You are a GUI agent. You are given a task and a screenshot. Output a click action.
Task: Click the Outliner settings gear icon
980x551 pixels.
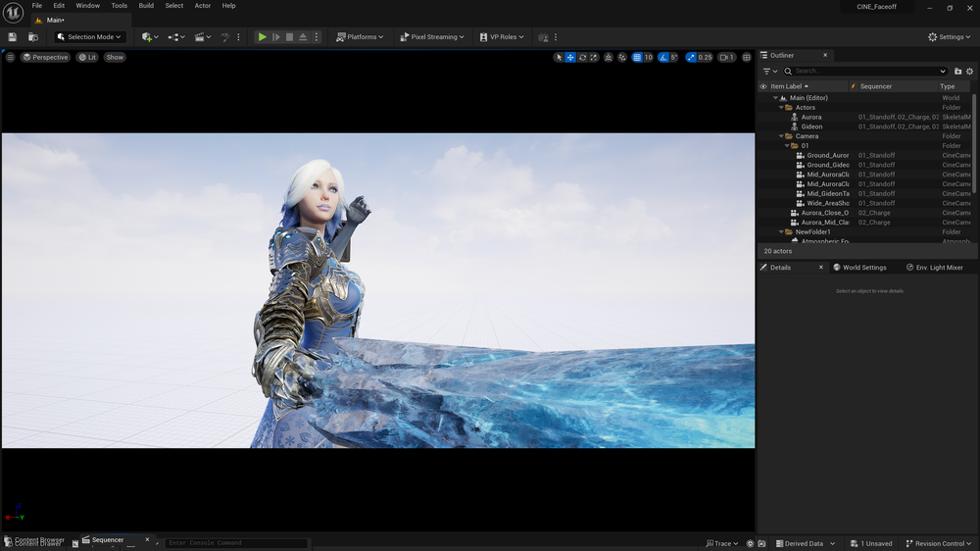(970, 72)
